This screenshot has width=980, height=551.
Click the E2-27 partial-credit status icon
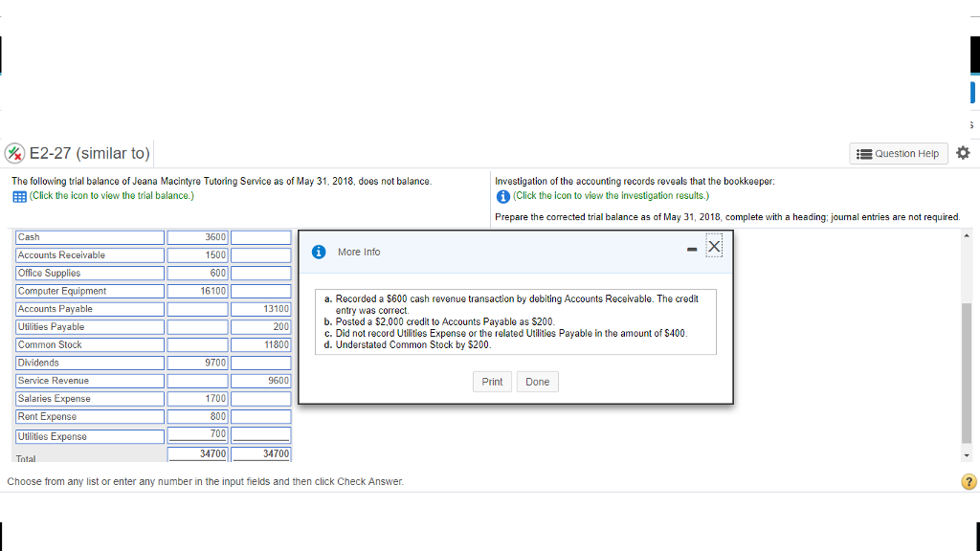click(x=15, y=154)
